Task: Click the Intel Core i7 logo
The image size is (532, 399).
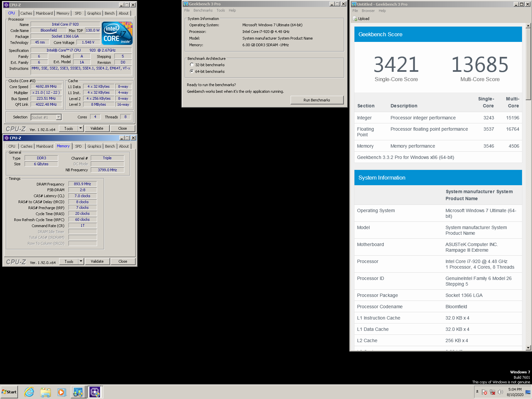Action: 117,33
